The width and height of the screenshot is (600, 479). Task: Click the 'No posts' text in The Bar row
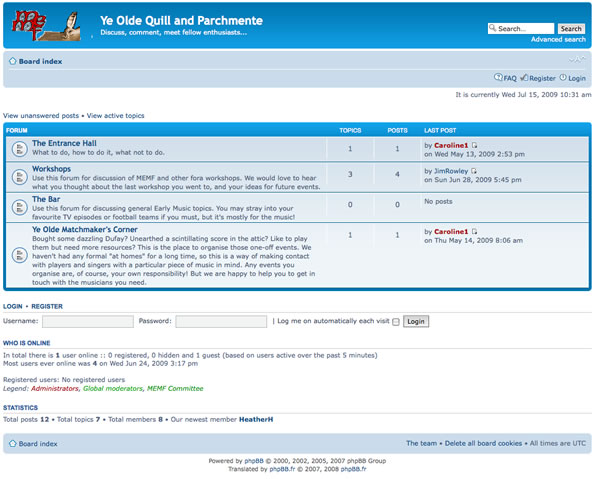tap(438, 201)
